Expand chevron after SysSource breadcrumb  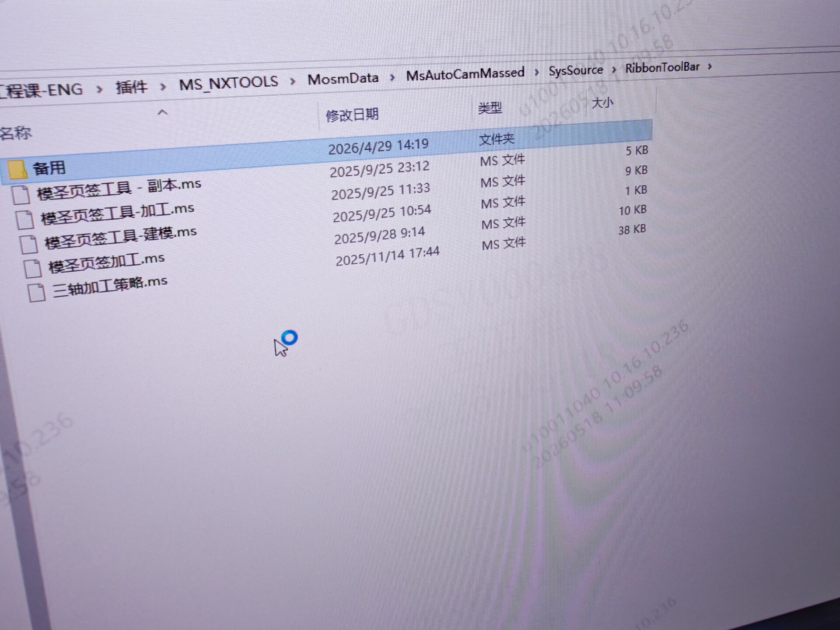tap(614, 69)
